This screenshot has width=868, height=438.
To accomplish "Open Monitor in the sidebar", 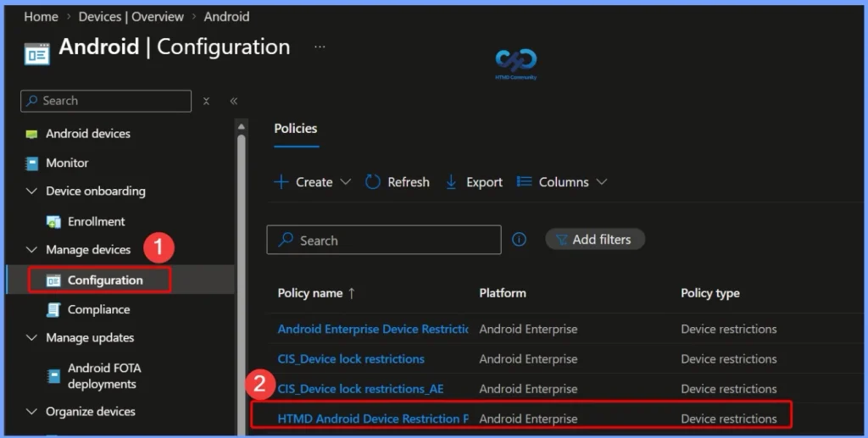I will [x=67, y=164].
